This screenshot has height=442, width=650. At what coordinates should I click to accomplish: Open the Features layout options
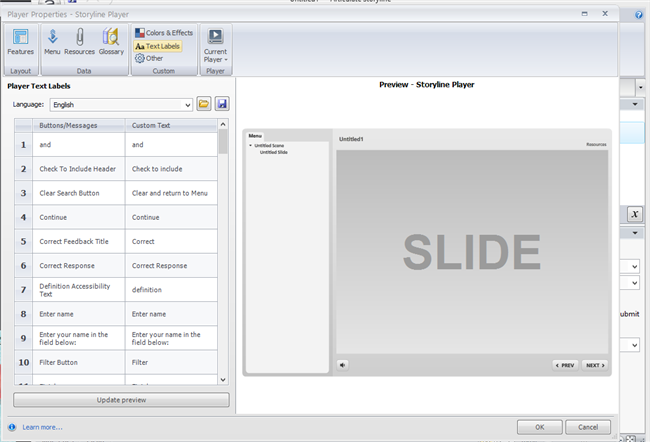[x=21, y=42]
